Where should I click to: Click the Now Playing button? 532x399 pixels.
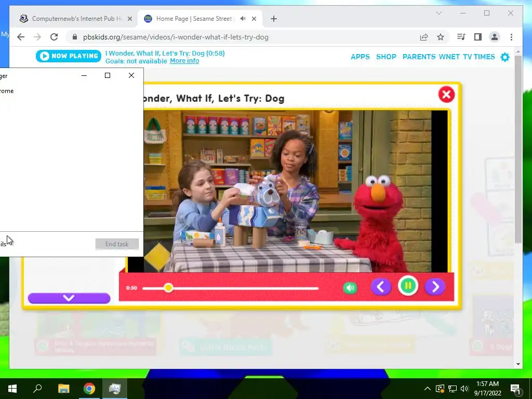[69, 56]
